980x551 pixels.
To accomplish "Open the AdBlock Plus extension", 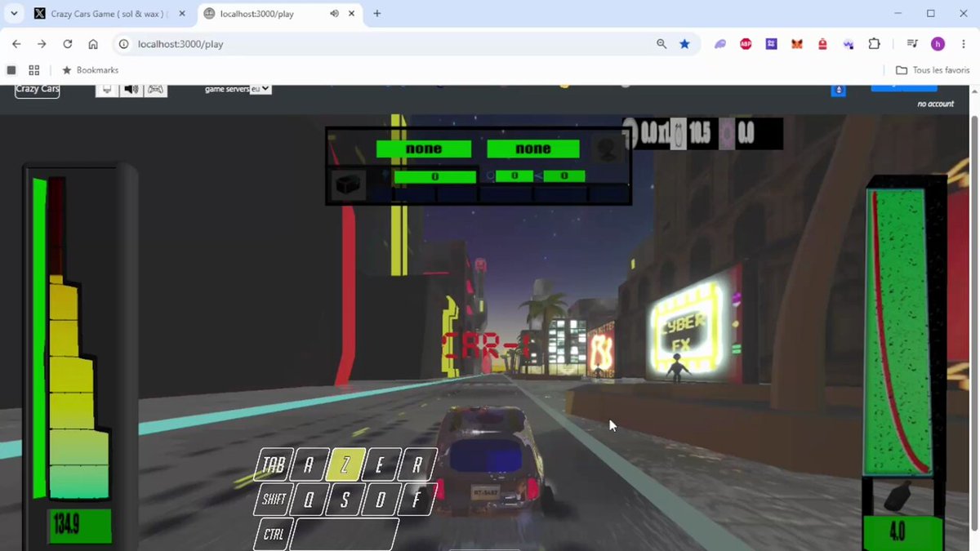I will click(746, 44).
